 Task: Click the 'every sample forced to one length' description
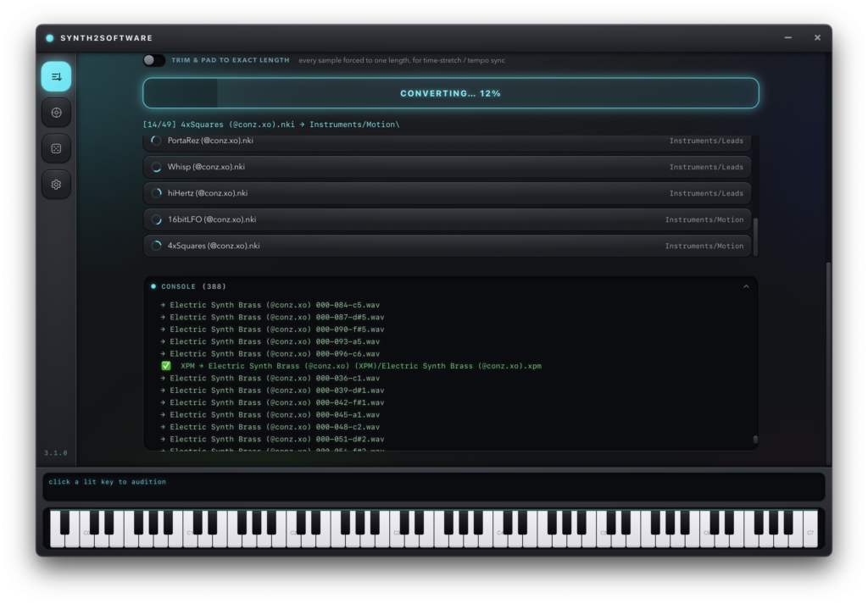point(402,60)
